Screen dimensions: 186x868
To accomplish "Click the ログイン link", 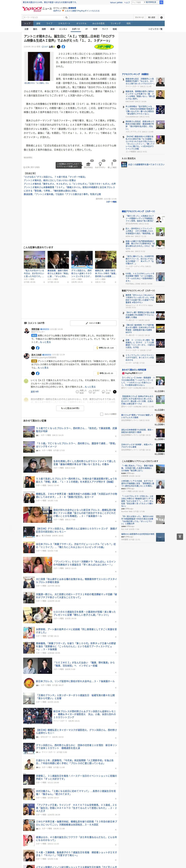I will point(57,11).
